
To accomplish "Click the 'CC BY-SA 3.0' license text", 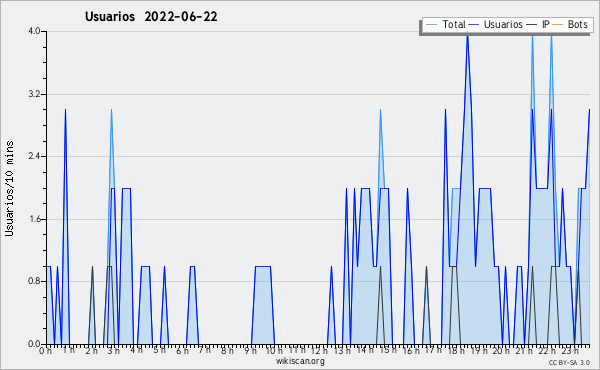I will (569, 363).
